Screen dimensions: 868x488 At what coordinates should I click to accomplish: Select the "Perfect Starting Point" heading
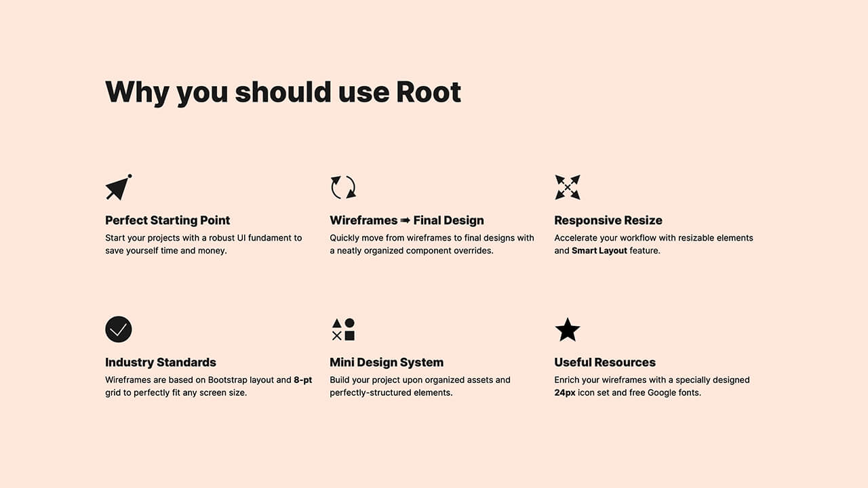coord(167,220)
